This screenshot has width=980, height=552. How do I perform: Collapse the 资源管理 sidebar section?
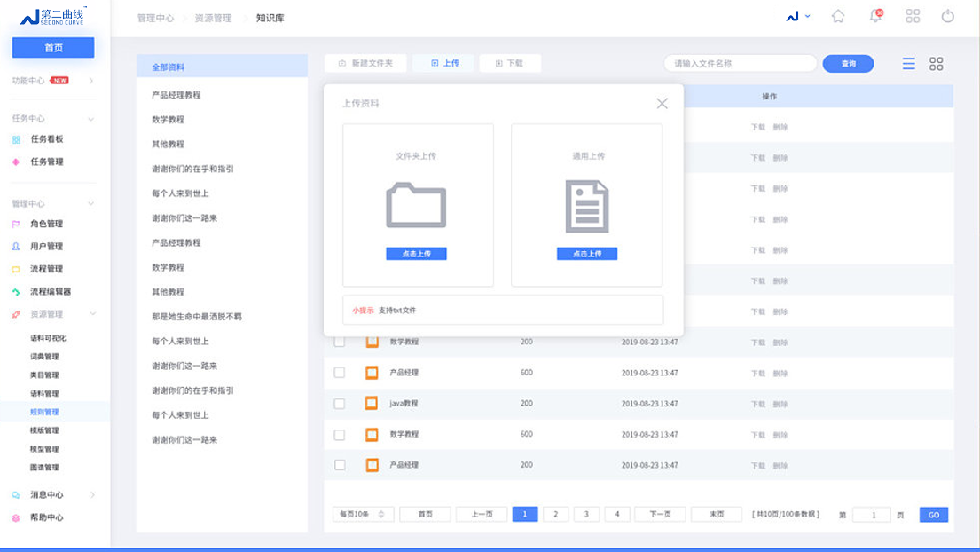92,314
